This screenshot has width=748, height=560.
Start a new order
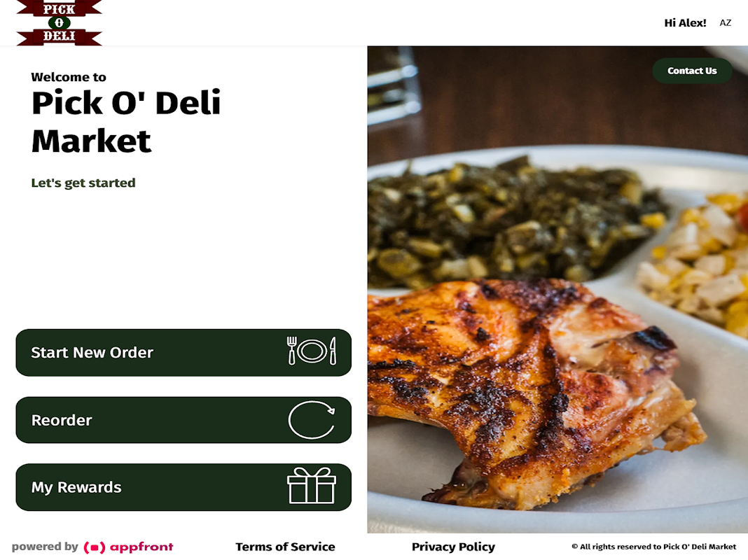[x=183, y=352]
